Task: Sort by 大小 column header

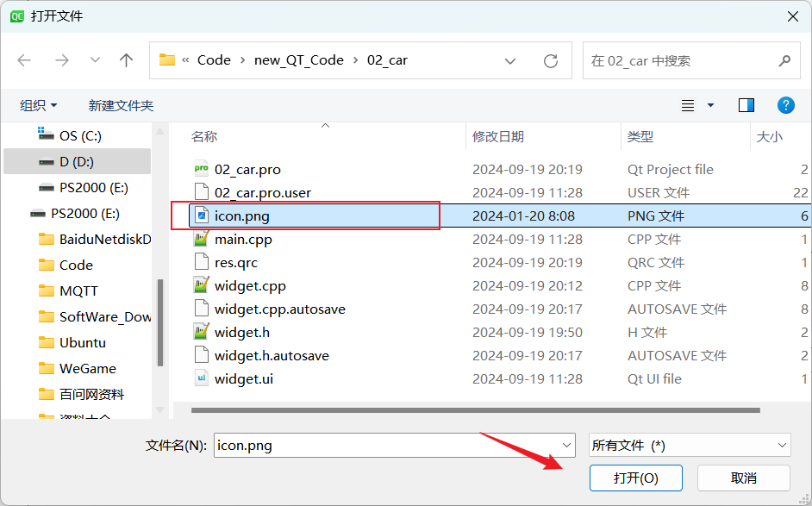Action: point(770,137)
